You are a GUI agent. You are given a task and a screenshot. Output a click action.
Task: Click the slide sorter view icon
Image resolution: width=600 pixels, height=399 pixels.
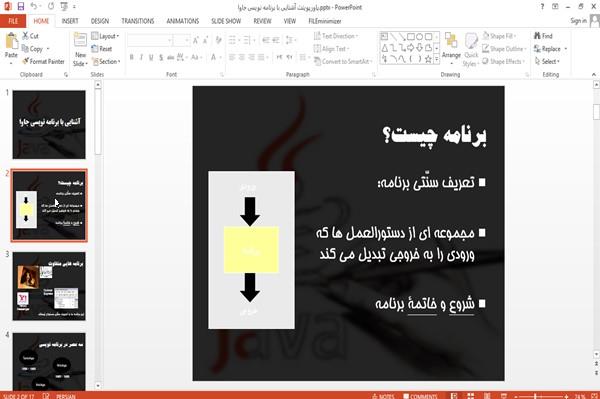[470, 396]
